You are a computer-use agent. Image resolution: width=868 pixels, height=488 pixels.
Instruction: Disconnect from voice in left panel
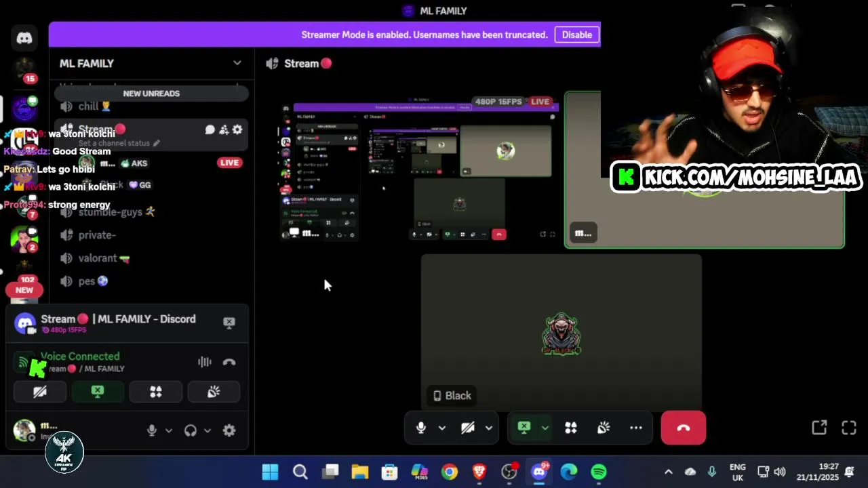click(x=229, y=362)
